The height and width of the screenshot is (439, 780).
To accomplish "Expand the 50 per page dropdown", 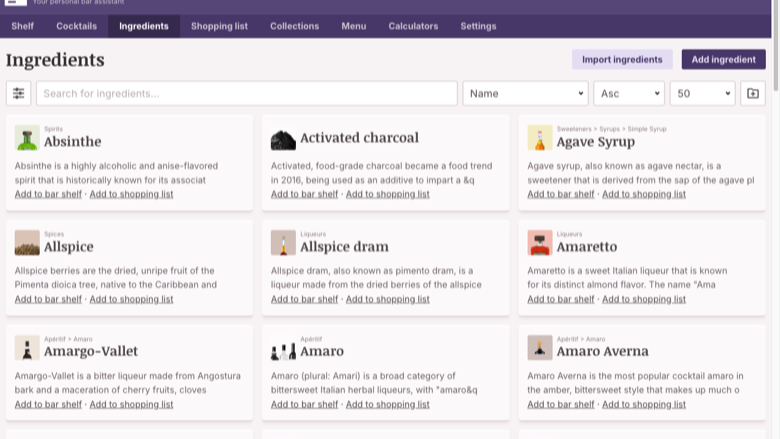I will pos(702,93).
